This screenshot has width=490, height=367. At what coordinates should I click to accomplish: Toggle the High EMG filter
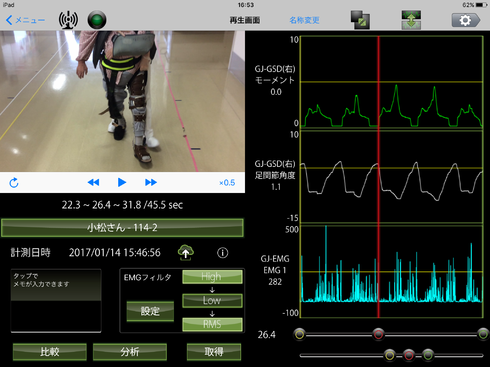212,277
